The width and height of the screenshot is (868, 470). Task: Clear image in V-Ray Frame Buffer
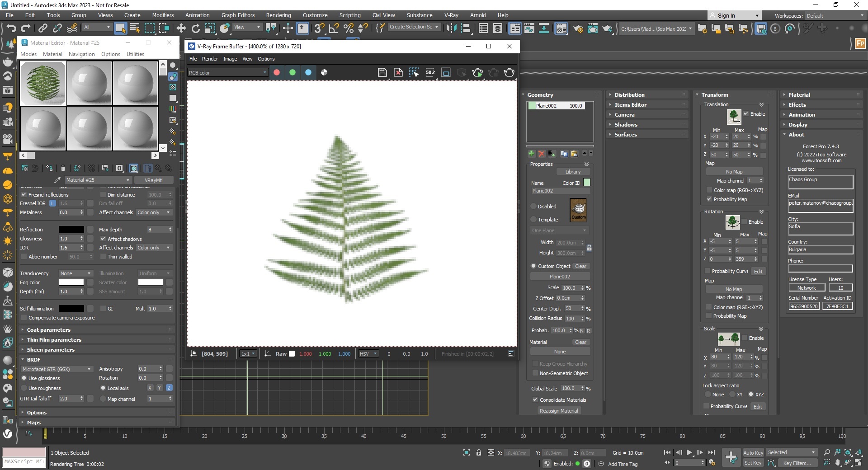point(398,72)
